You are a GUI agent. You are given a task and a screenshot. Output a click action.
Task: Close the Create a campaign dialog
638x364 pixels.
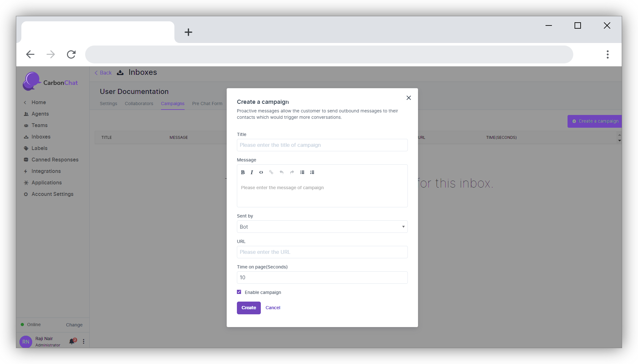tap(408, 98)
